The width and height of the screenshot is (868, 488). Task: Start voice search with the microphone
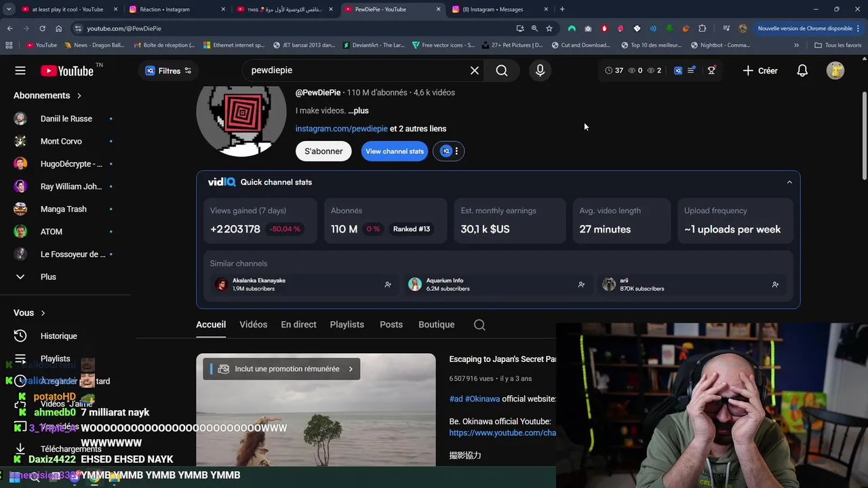[x=540, y=70]
